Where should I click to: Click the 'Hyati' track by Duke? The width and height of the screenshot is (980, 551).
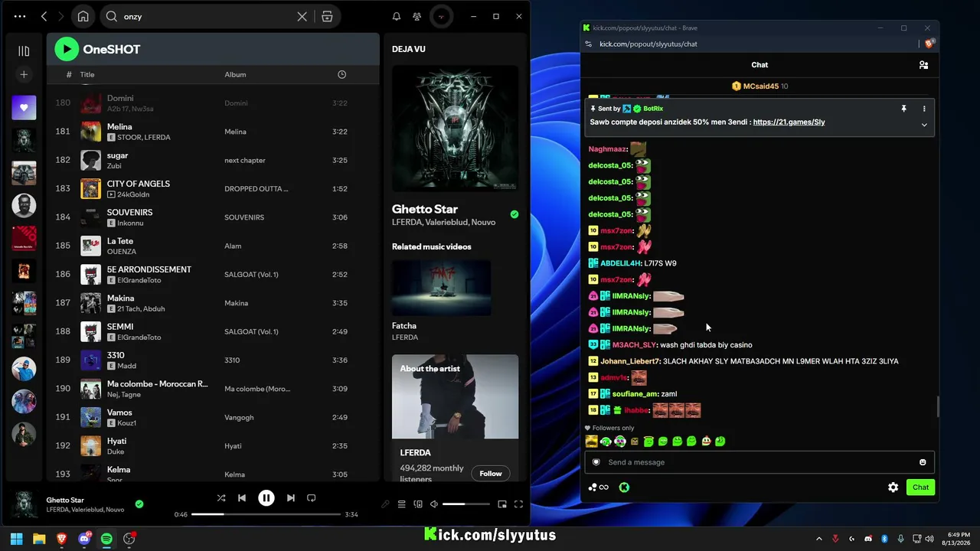(213, 445)
